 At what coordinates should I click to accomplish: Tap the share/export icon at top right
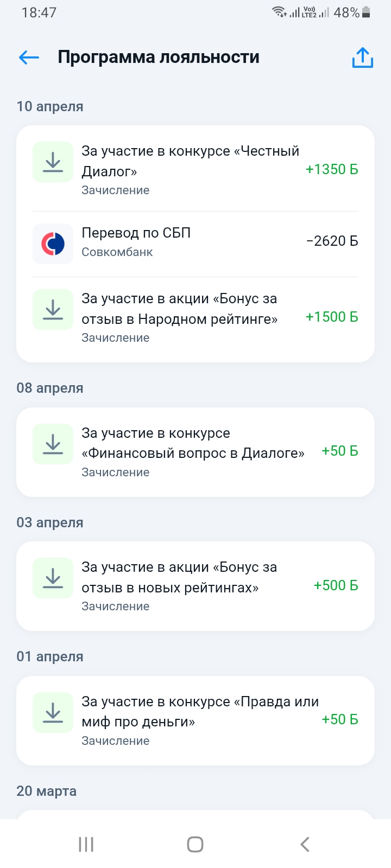(x=362, y=58)
